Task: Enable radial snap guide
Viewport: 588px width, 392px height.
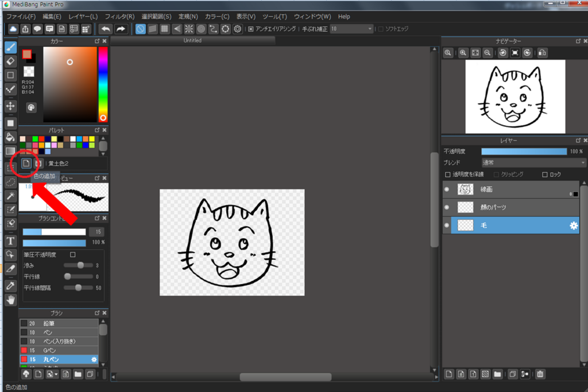Action: [189, 29]
